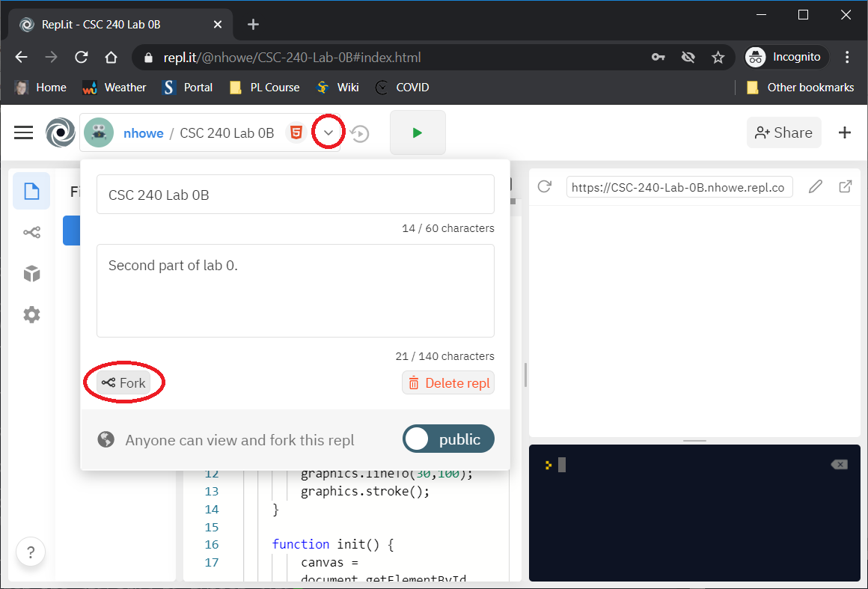Close the Repl.it browser tab
This screenshot has height=589, width=868.
(x=218, y=25)
